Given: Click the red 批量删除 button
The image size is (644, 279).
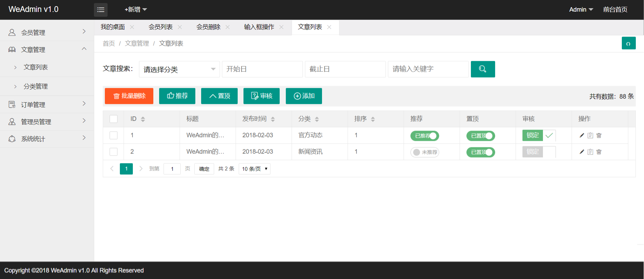Looking at the screenshot, I should coord(129,96).
